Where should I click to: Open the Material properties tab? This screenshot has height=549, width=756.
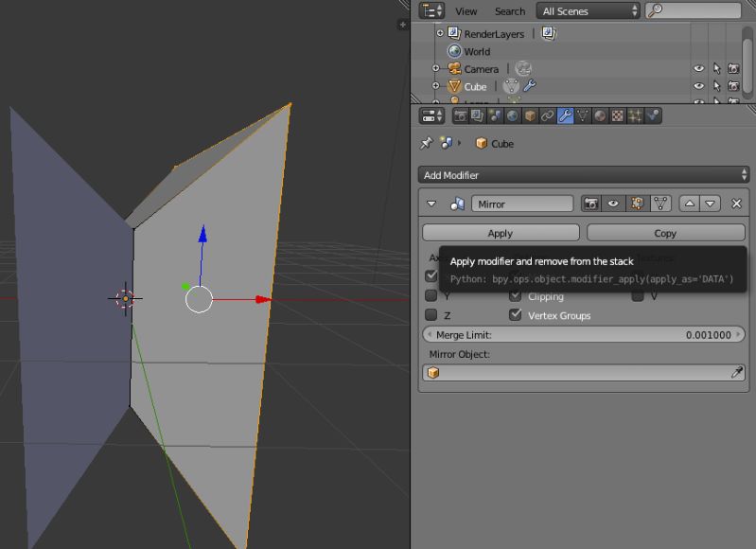[600, 115]
